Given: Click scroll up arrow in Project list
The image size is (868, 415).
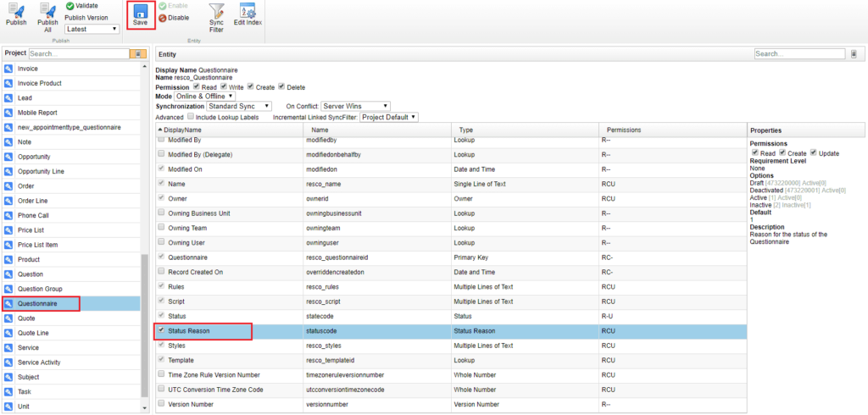Looking at the screenshot, I should pyautogui.click(x=145, y=67).
